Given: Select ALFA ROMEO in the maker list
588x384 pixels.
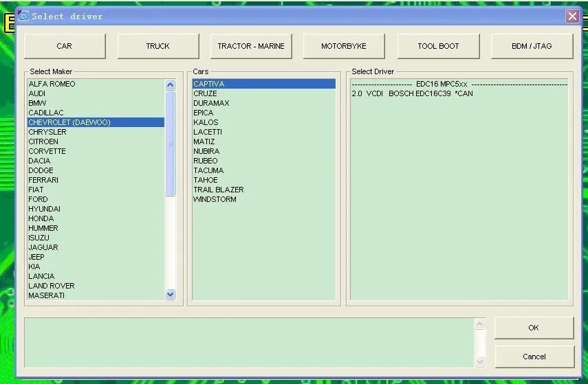Looking at the screenshot, I should (96, 84).
